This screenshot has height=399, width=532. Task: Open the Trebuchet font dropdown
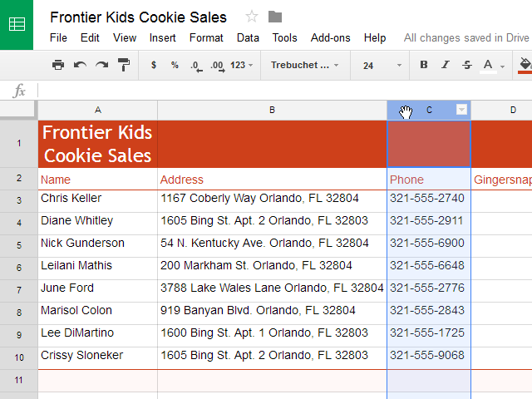[305, 65]
